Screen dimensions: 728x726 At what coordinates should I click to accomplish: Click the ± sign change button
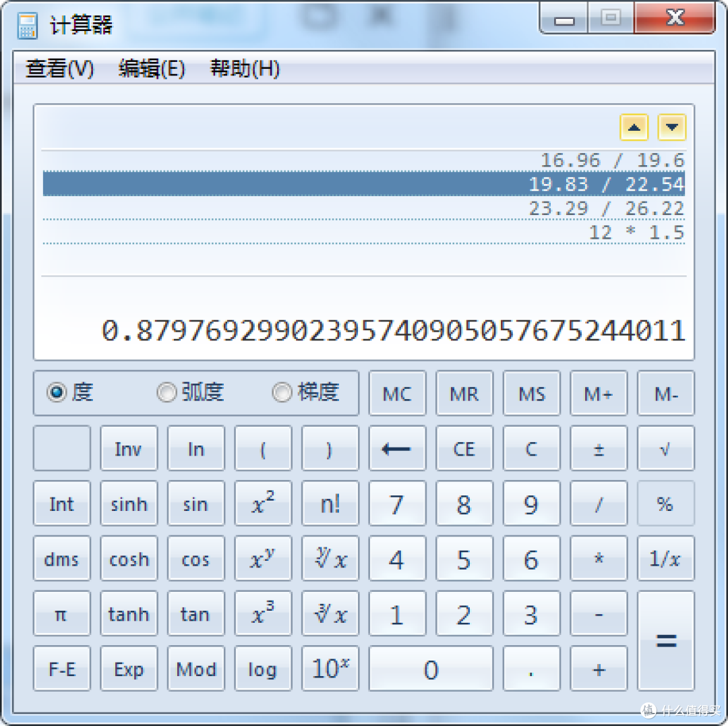coord(599,448)
